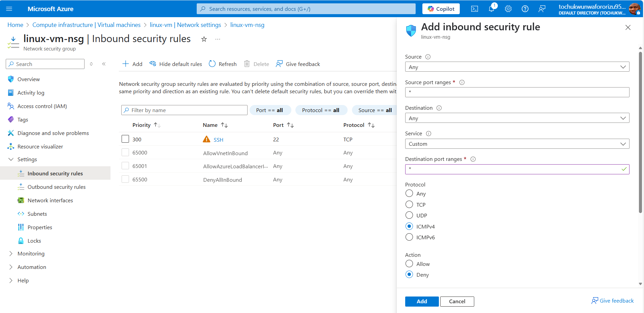Open the Help question mark icon

point(525,9)
